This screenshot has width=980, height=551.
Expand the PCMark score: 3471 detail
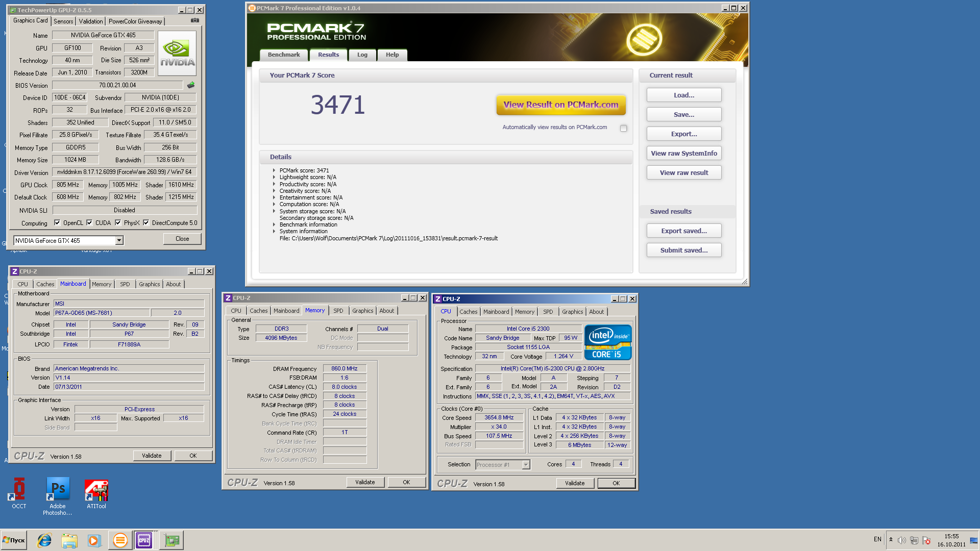click(x=274, y=170)
